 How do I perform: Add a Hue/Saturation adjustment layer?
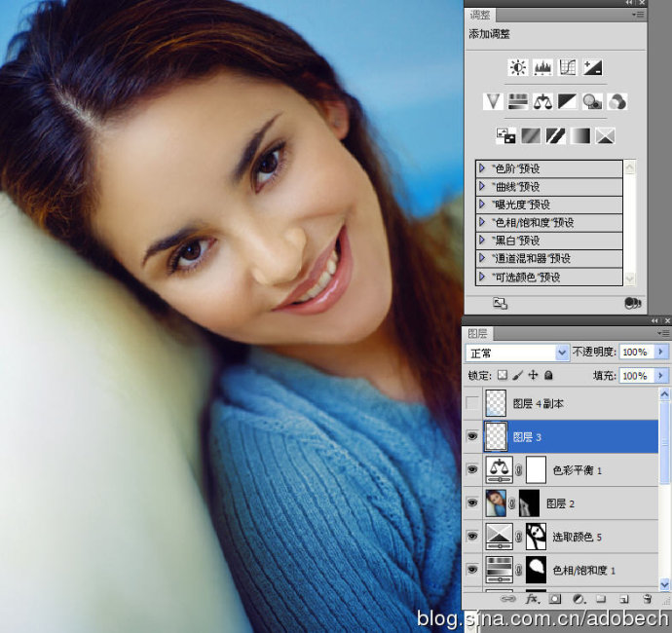click(518, 102)
